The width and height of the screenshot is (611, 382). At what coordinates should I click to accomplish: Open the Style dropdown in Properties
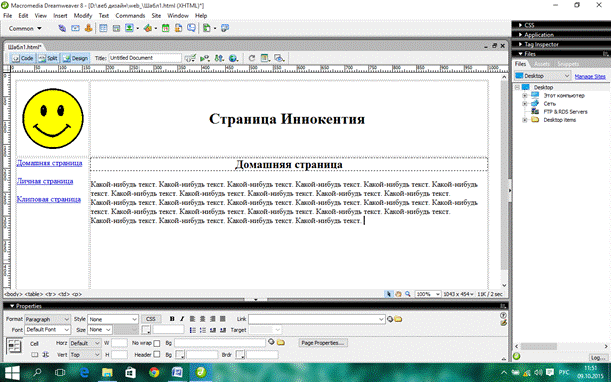tap(113, 319)
